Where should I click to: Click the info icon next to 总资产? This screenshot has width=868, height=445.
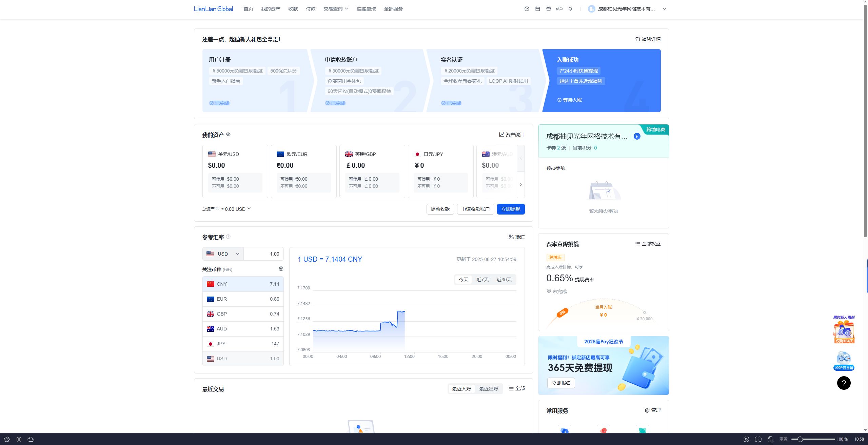(x=218, y=208)
